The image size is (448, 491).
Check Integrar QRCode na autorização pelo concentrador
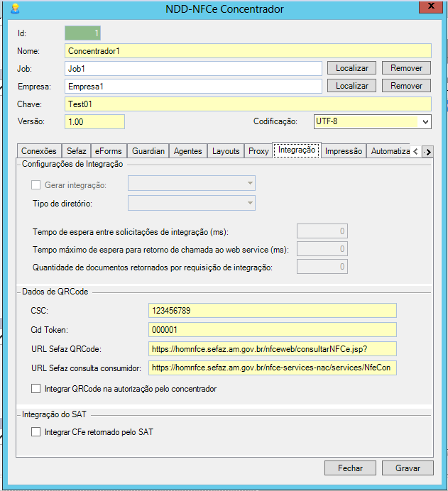pos(36,389)
